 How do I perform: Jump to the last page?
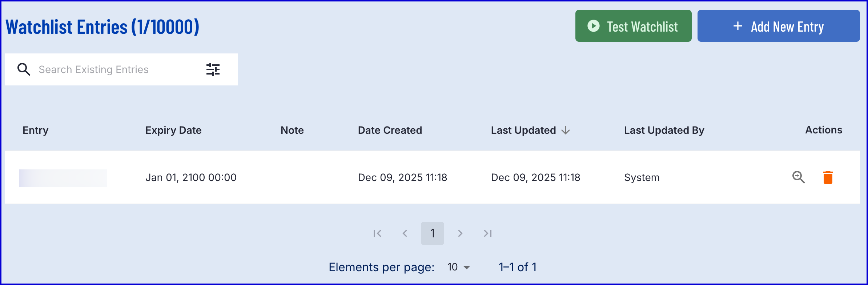(488, 233)
